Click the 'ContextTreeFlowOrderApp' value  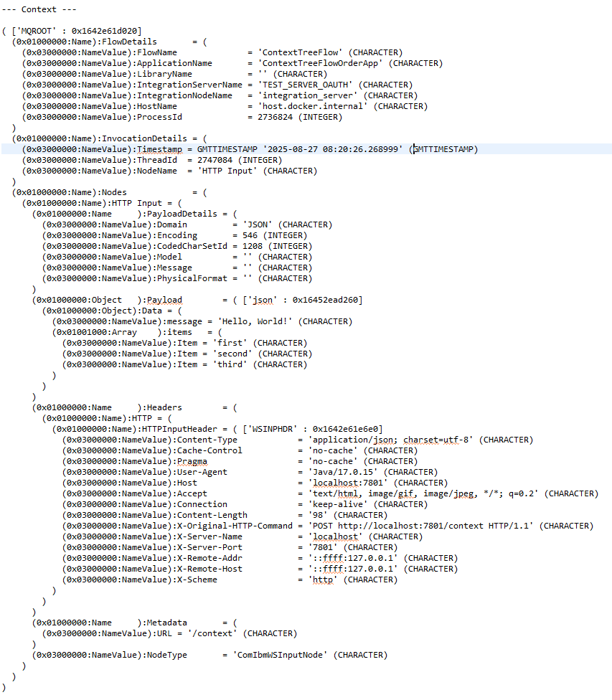(x=320, y=63)
